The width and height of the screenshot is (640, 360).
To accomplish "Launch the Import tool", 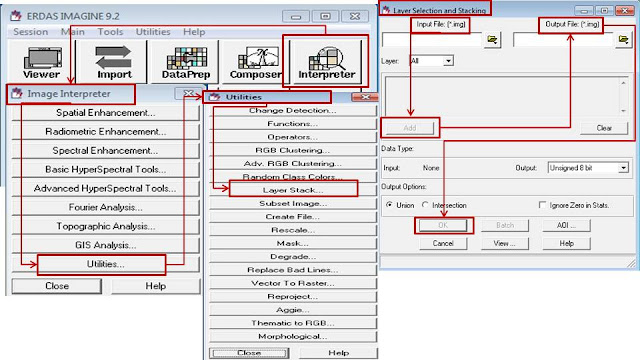I will click(114, 62).
